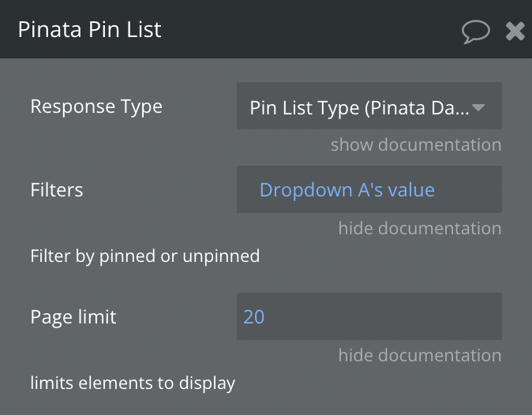Edit the Filters Dropdown A's value expression

[x=369, y=189]
